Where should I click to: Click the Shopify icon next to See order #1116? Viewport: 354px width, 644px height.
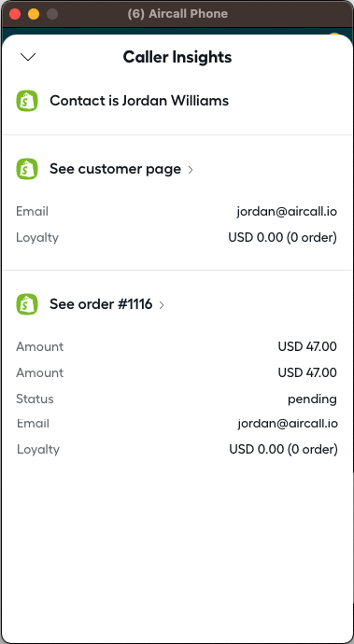(x=27, y=304)
